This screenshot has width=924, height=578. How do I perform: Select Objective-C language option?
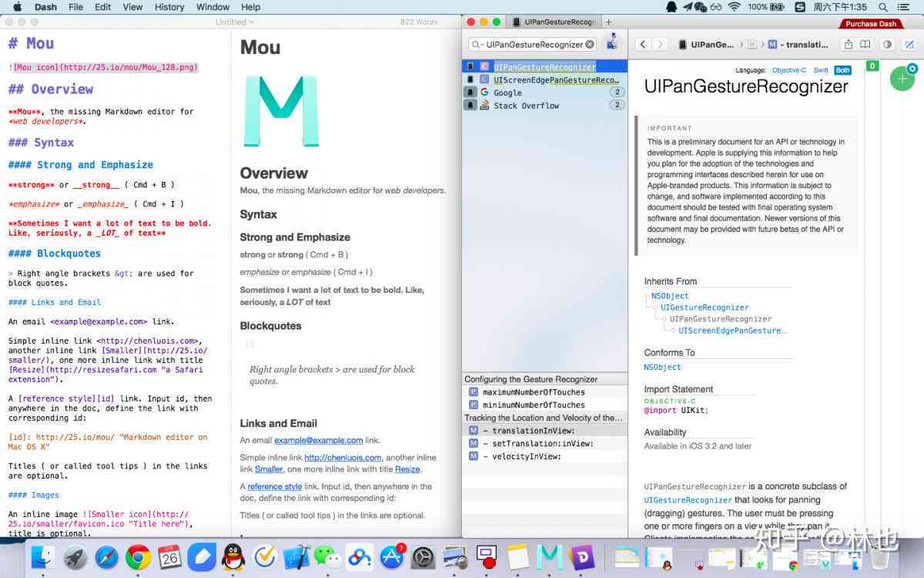click(x=788, y=70)
